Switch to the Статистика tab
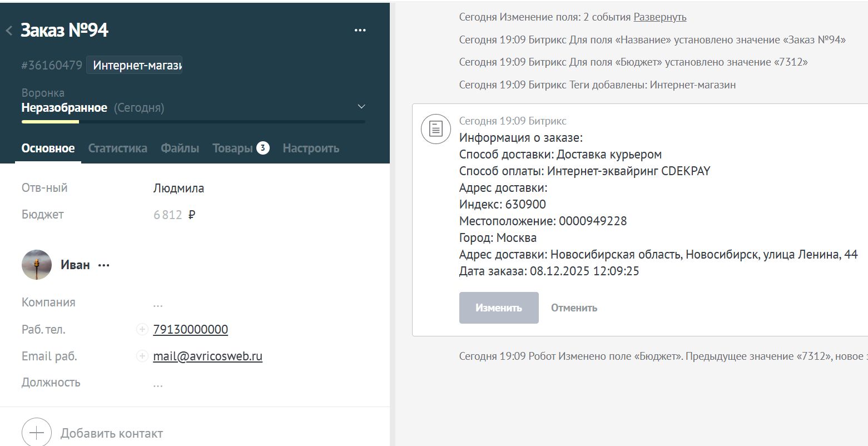868x446 pixels. pyautogui.click(x=117, y=148)
